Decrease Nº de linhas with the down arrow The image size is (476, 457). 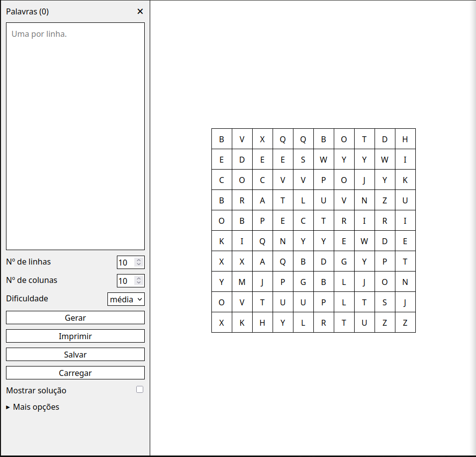pos(139,265)
